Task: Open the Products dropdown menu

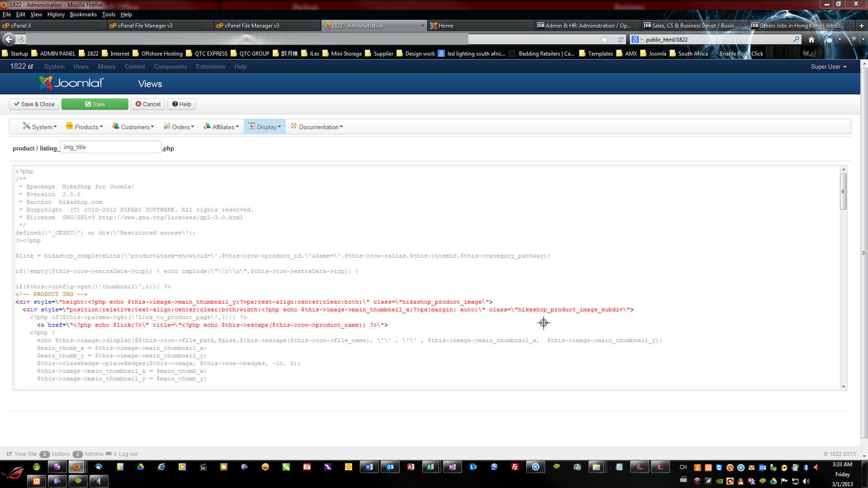Action: [85, 127]
